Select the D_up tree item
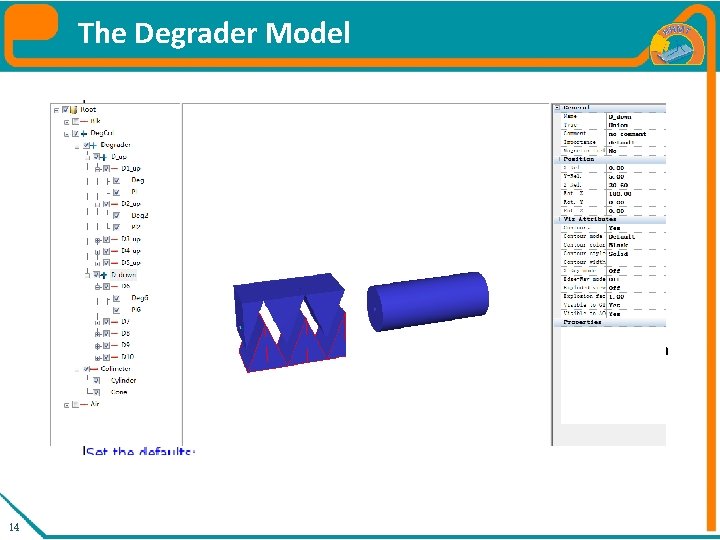The width and height of the screenshot is (720, 540). point(119,157)
